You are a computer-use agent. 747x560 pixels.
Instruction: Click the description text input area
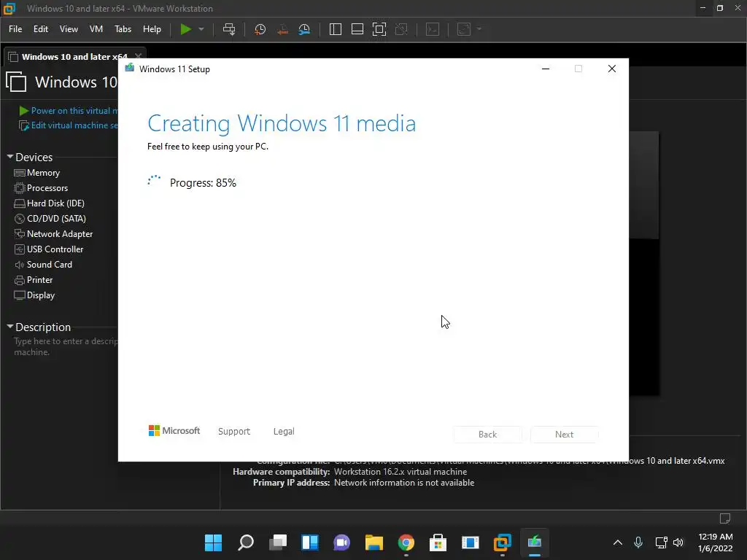pyautogui.click(x=66, y=346)
